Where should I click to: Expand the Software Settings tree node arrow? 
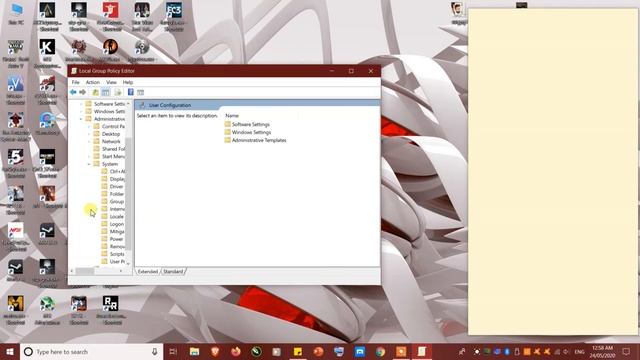81,104
